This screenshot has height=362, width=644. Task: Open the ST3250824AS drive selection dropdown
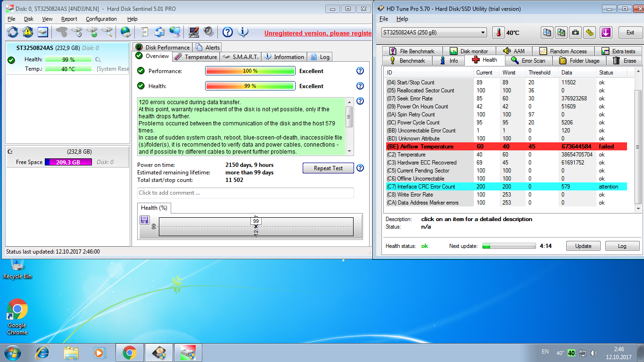tap(434, 33)
